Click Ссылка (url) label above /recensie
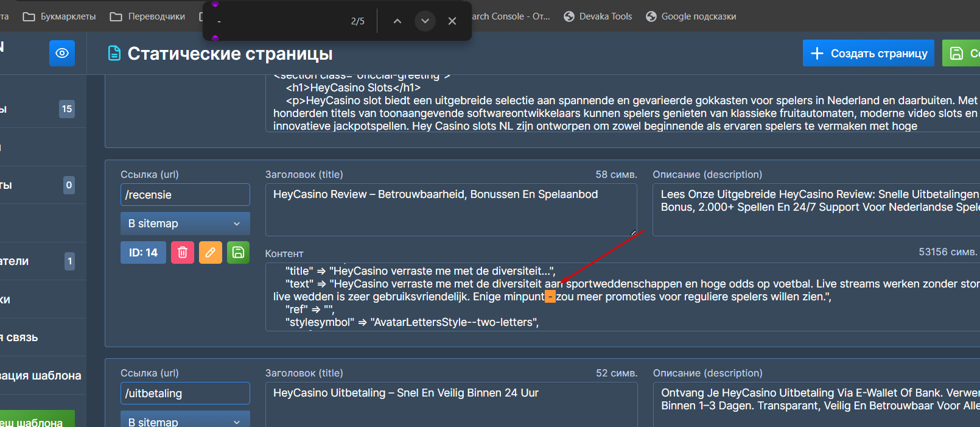This screenshot has height=427, width=980. (x=150, y=174)
